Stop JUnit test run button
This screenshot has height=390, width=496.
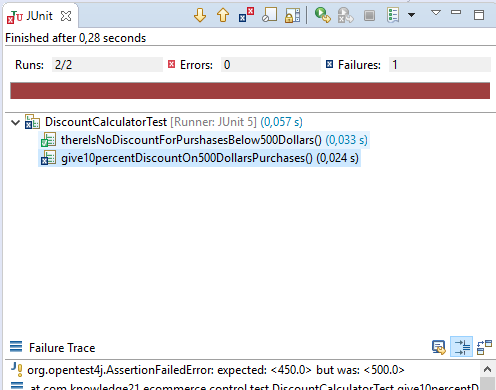[369, 15]
